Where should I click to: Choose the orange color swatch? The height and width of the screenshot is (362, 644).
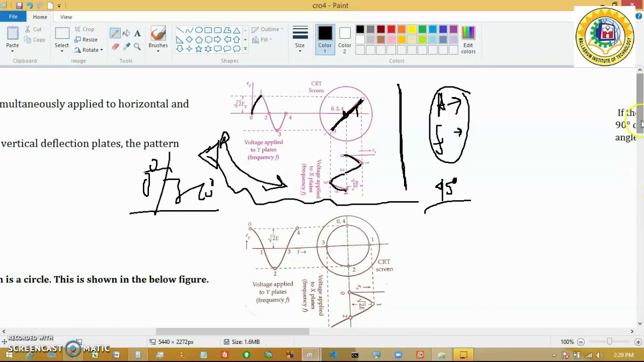(x=401, y=30)
